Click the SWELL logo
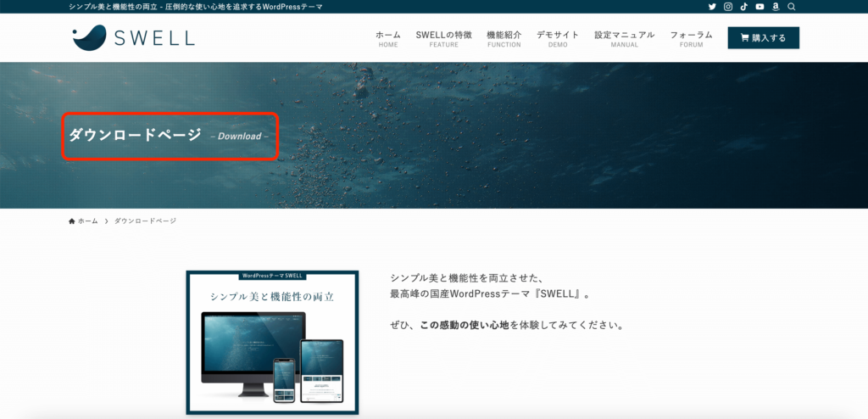 pyautogui.click(x=133, y=37)
